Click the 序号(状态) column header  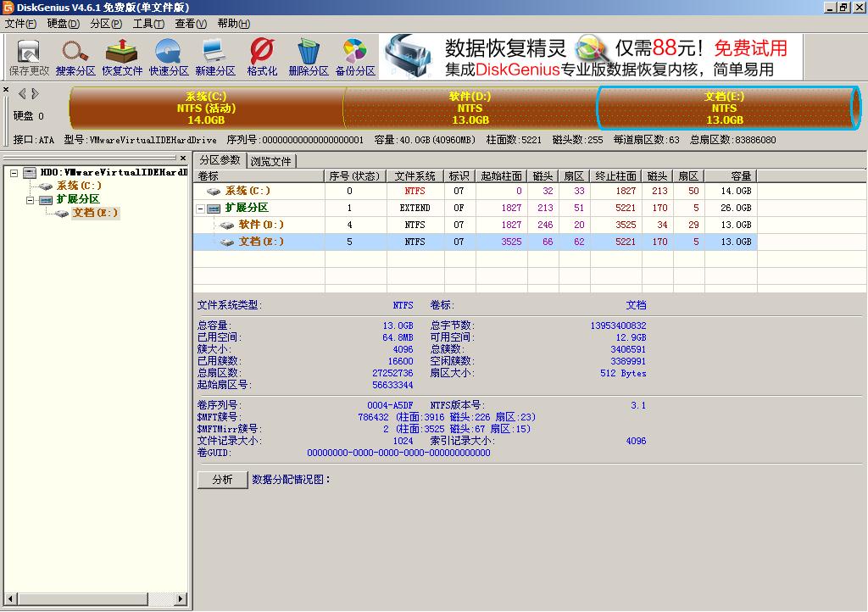[x=354, y=176]
